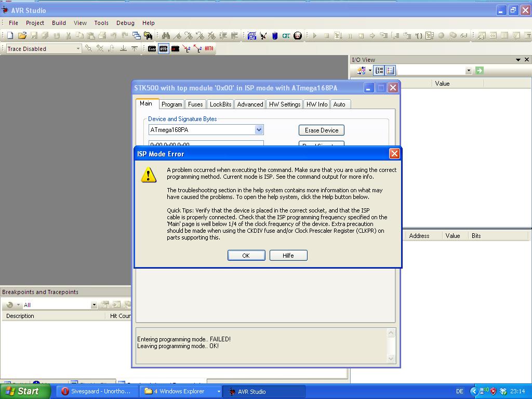The image size is (532, 399).
Task: Toggle tree view mode in I/O View
Action: click(x=379, y=71)
